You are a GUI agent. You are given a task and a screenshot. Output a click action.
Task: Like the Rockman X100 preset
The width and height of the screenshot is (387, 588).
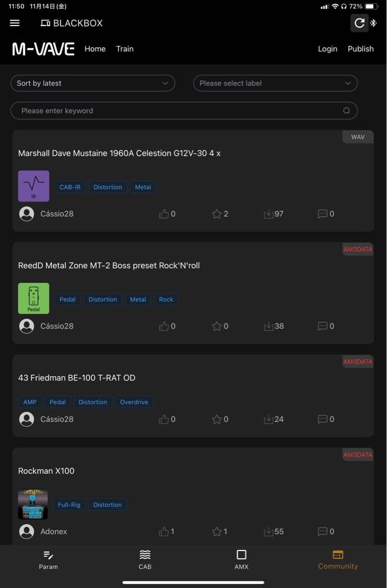[164, 531]
